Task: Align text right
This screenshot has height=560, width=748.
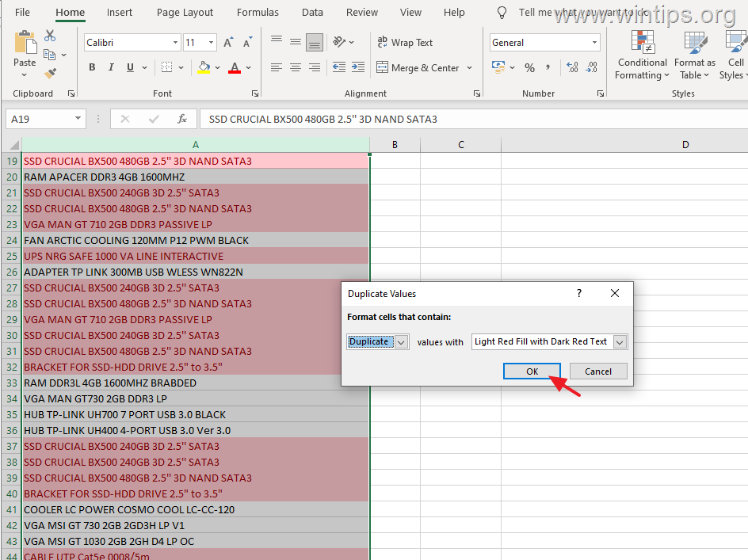Action: [315, 67]
